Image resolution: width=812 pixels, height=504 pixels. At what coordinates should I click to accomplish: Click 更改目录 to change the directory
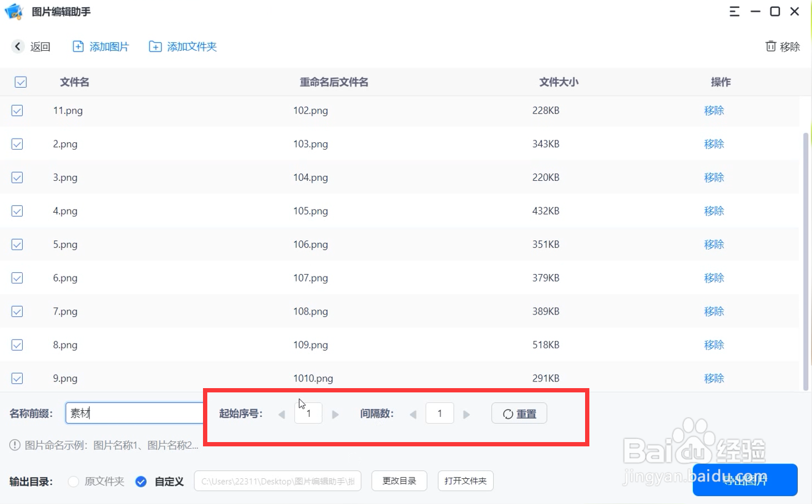coord(399,481)
